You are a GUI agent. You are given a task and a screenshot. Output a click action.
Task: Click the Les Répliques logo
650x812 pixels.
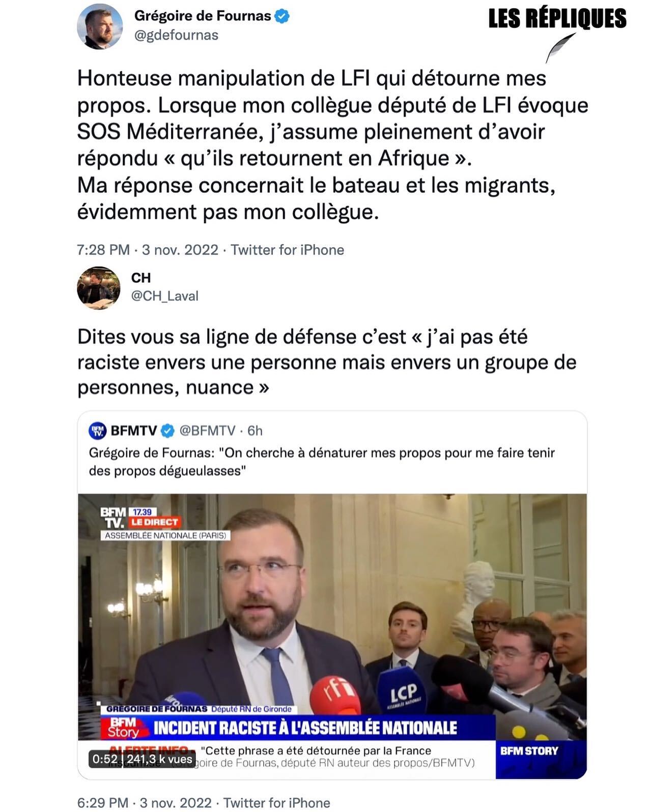pyautogui.click(x=557, y=18)
